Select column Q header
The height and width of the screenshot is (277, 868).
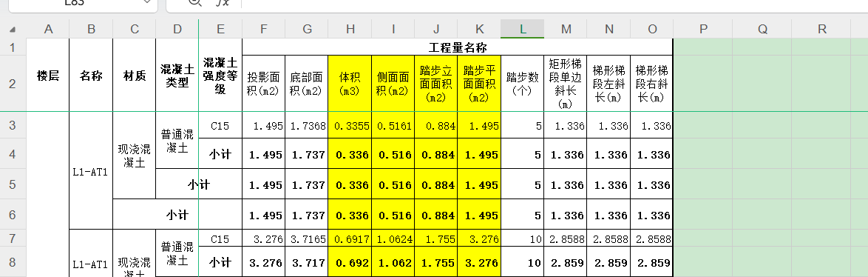(762, 30)
